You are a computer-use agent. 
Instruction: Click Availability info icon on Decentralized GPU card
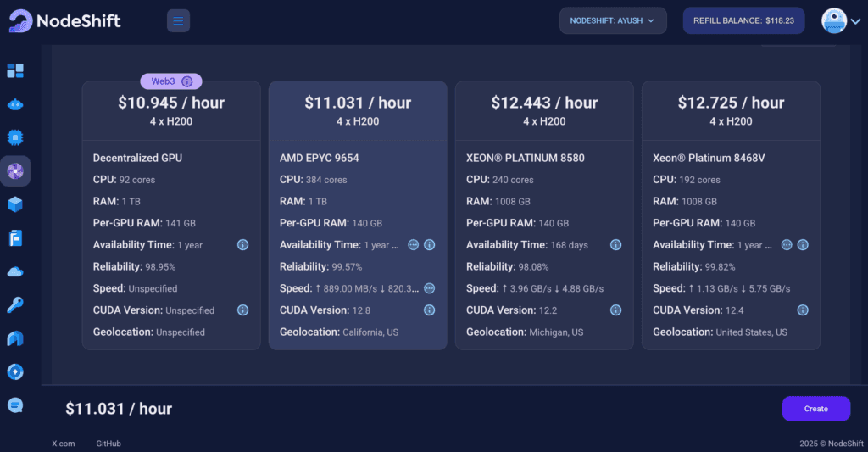[x=243, y=245]
